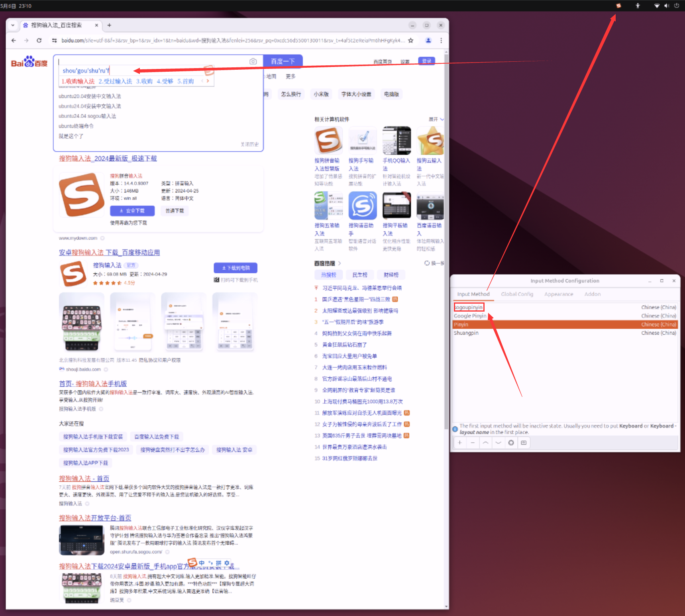Image resolution: width=685 pixels, height=616 pixels.
Task: Select sogoupinyin in input method list
Action: click(x=565, y=307)
